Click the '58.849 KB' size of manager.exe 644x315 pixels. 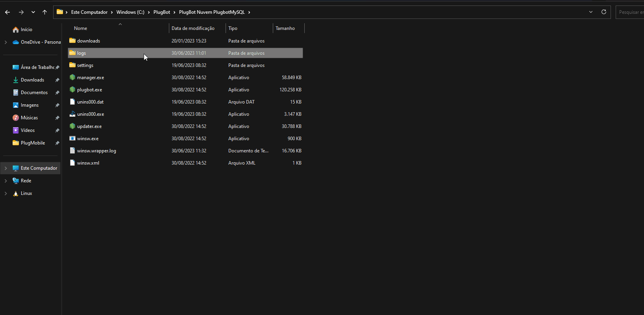click(291, 78)
